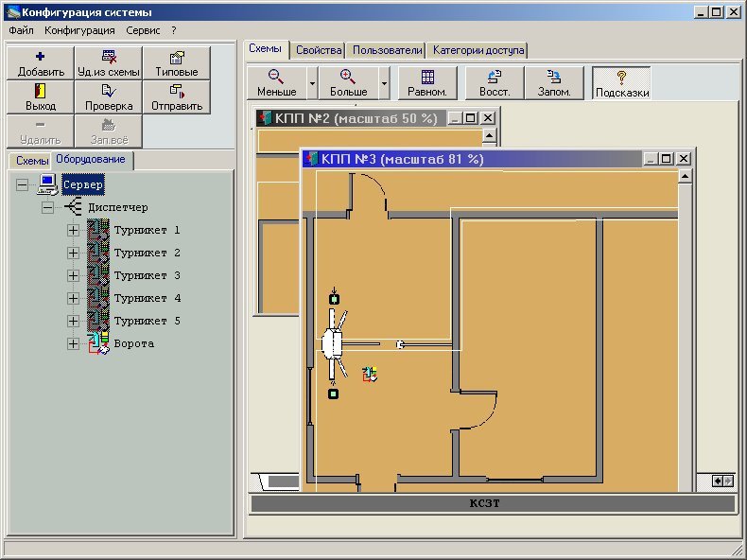Select the right-panel Схемы tab
Viewport: 747px width, 560px height.
point(266,48)
